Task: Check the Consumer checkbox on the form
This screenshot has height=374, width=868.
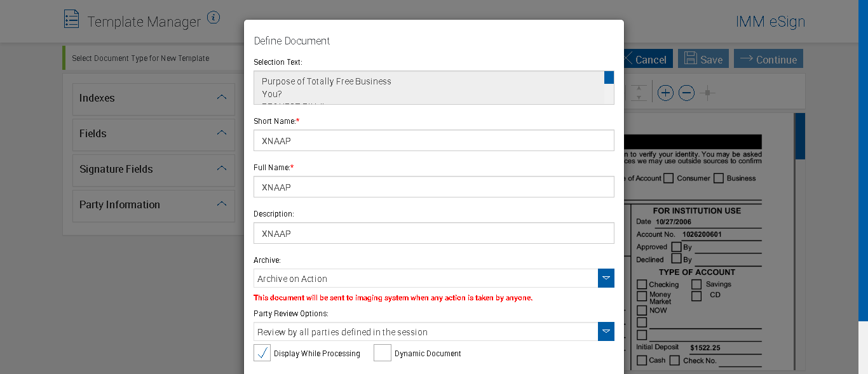Action: pyautogui.click(x=668, y=178)
